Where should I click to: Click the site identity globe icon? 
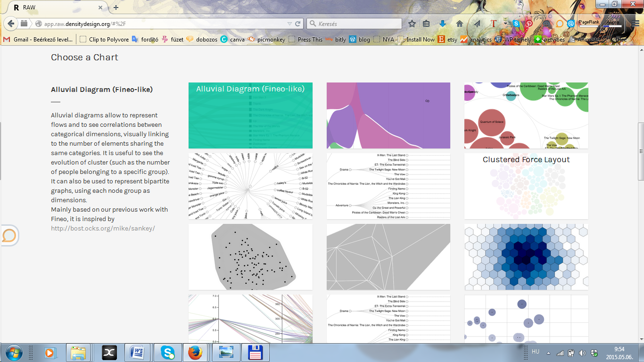(x=38, y=24)
